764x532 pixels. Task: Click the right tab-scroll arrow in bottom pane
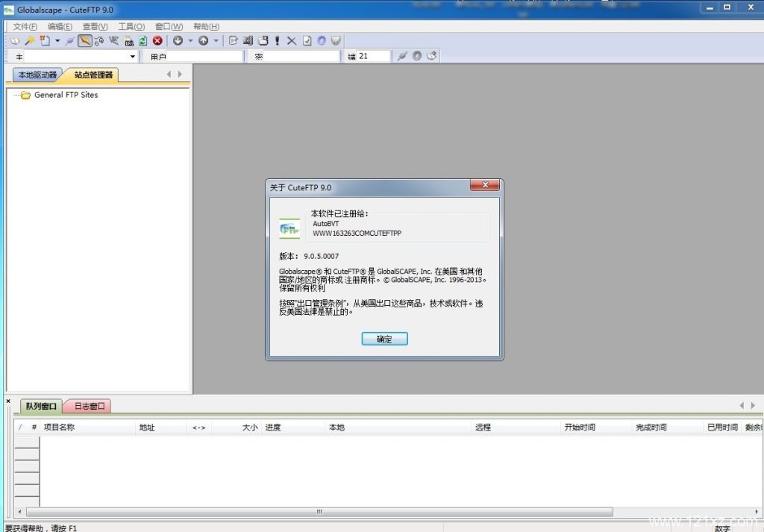click(753, 405)
